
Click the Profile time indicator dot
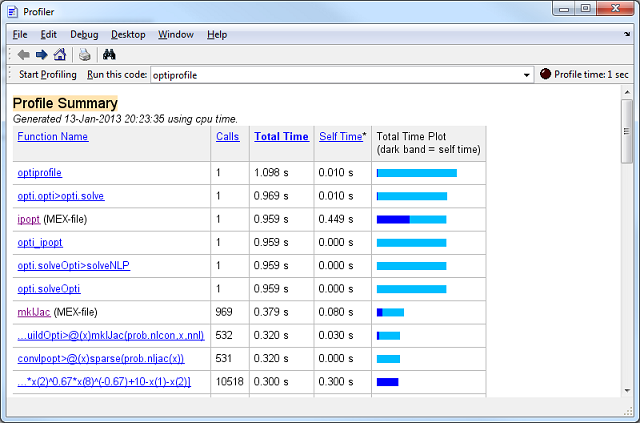pos(545,74)
